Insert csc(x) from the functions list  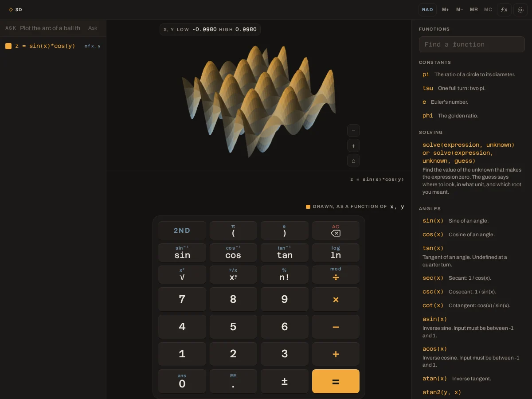coord(472,292)
